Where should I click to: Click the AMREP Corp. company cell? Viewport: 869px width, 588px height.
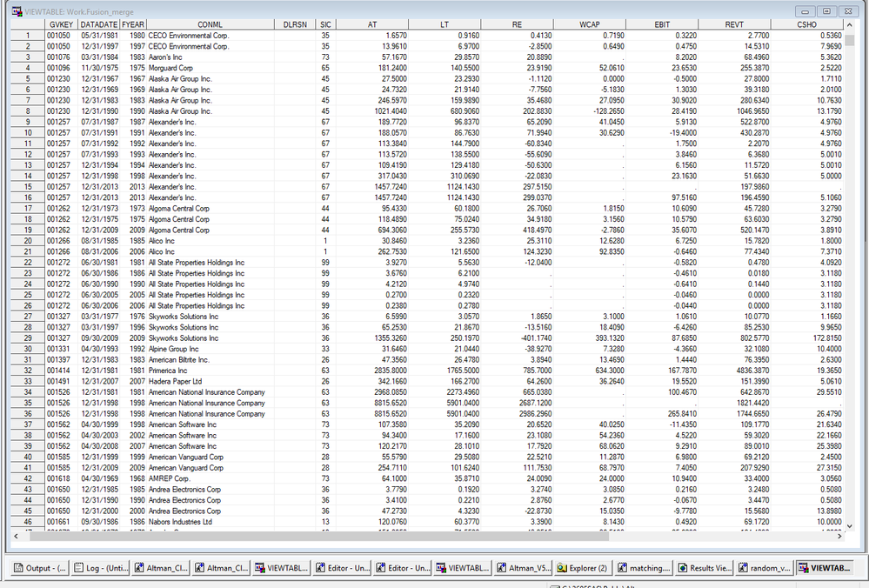coord(210,478)
